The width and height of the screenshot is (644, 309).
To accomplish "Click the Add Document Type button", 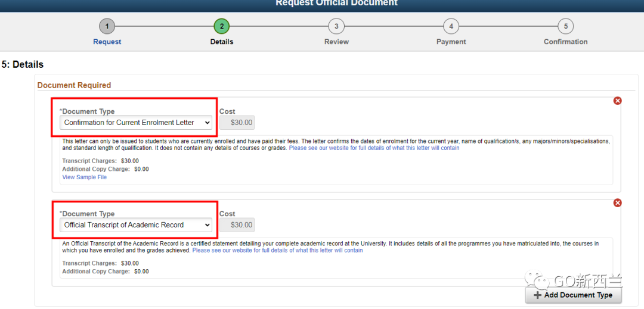I will (574, 295).
